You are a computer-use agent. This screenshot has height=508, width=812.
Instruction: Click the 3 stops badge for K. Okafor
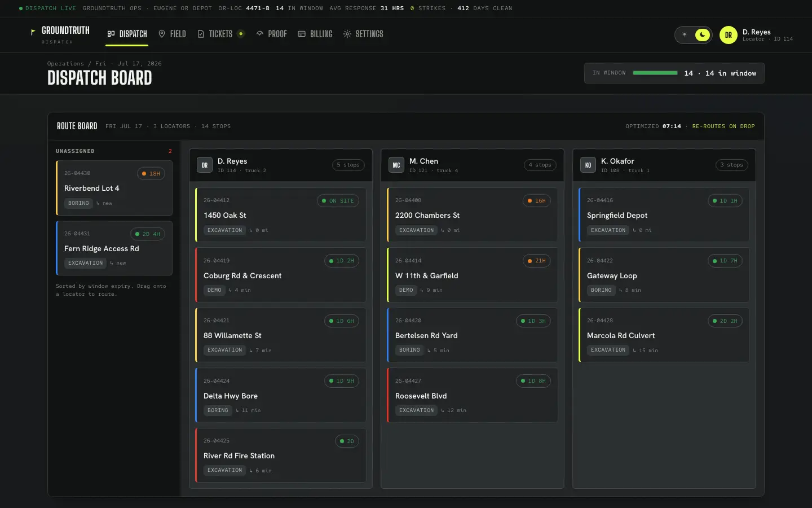click(731, 165)
